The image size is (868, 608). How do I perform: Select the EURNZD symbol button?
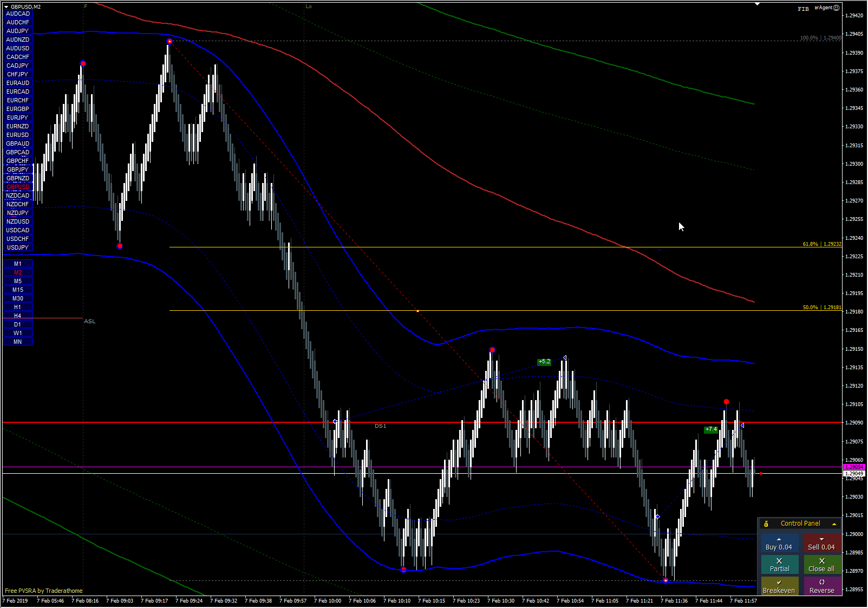(x=18, y=126)
